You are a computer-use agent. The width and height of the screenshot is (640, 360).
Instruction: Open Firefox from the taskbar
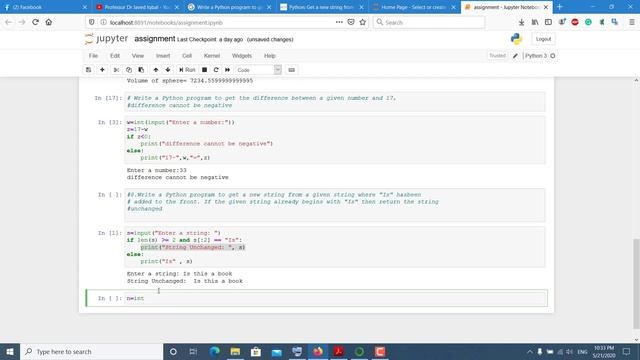coord(318,351)
